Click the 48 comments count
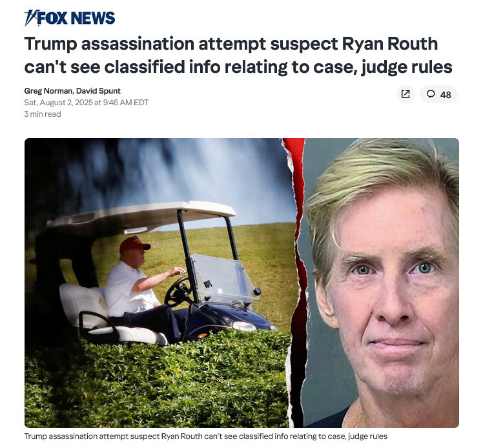Screen dimensions: 483x448 point(446,95)
